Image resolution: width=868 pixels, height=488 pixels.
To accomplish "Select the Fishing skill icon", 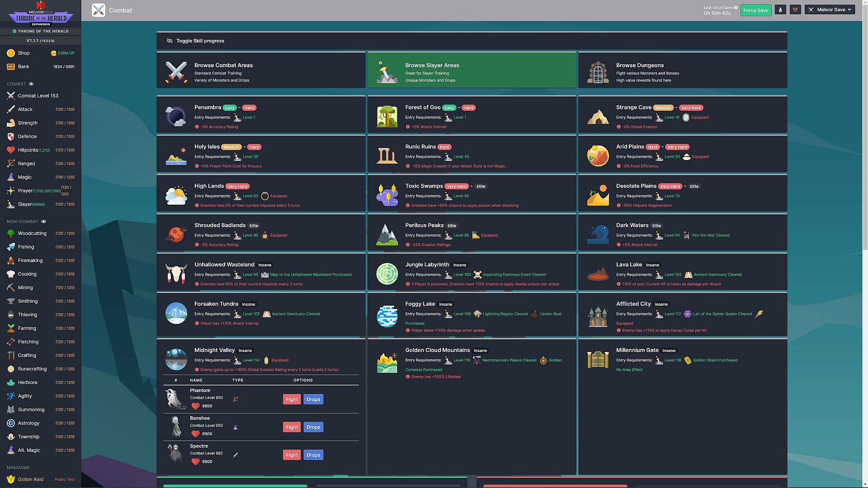I will 11,247.
